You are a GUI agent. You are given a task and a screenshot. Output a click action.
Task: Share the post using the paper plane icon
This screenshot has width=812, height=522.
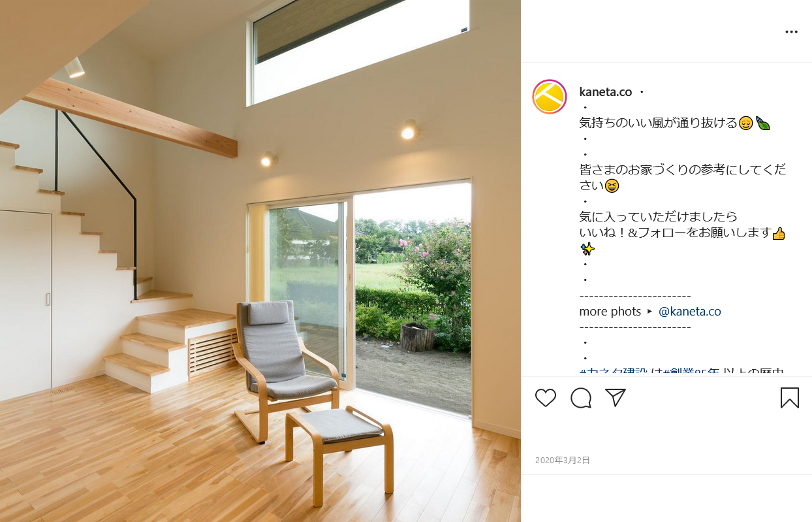(616, 397)
